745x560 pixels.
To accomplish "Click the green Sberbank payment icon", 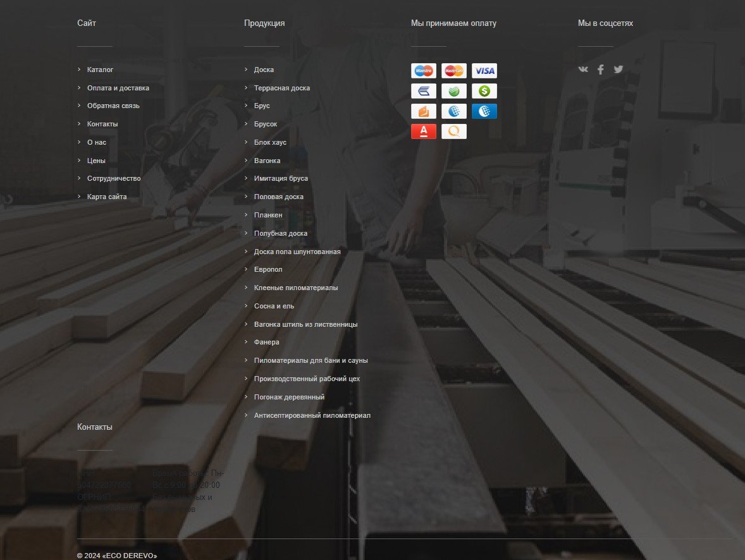I will (453, 91).
